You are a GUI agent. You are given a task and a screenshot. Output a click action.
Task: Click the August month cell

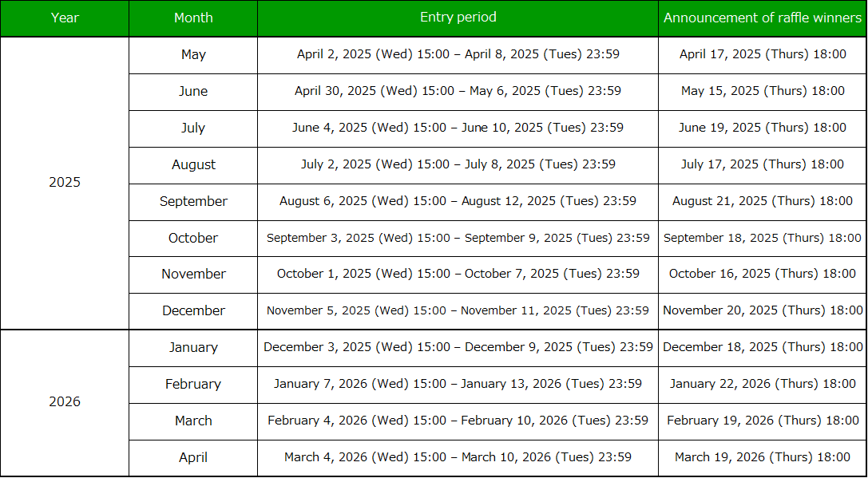coord(193,164)
